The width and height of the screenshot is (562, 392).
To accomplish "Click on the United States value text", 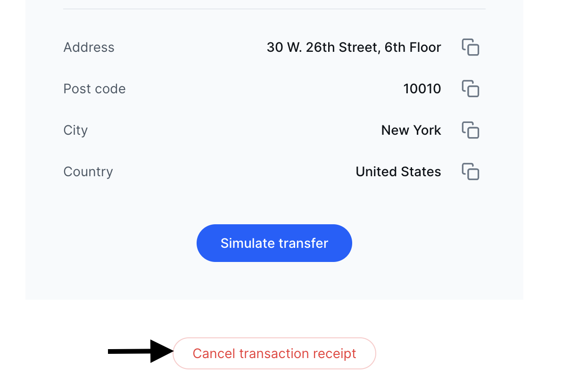I will click(x=398, y=171).
